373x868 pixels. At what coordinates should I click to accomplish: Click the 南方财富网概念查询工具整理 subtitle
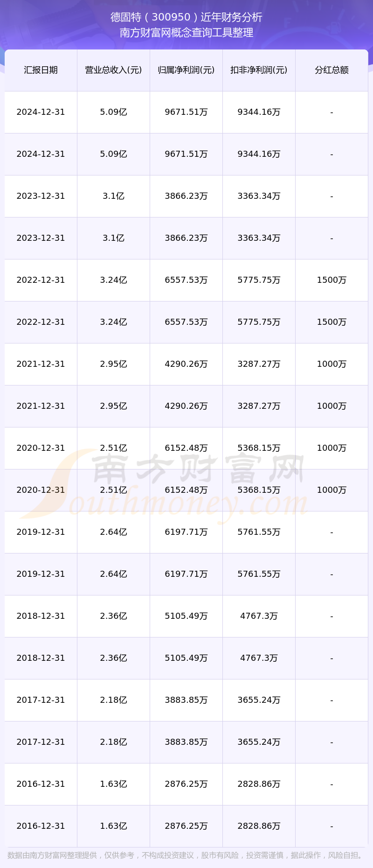(x=186, y=33)
